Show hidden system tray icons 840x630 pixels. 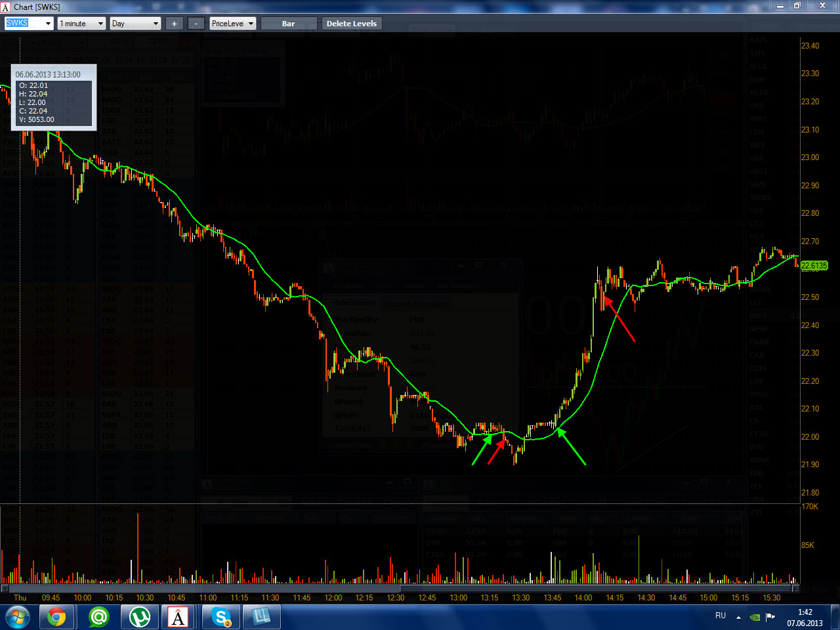point(739,617)
